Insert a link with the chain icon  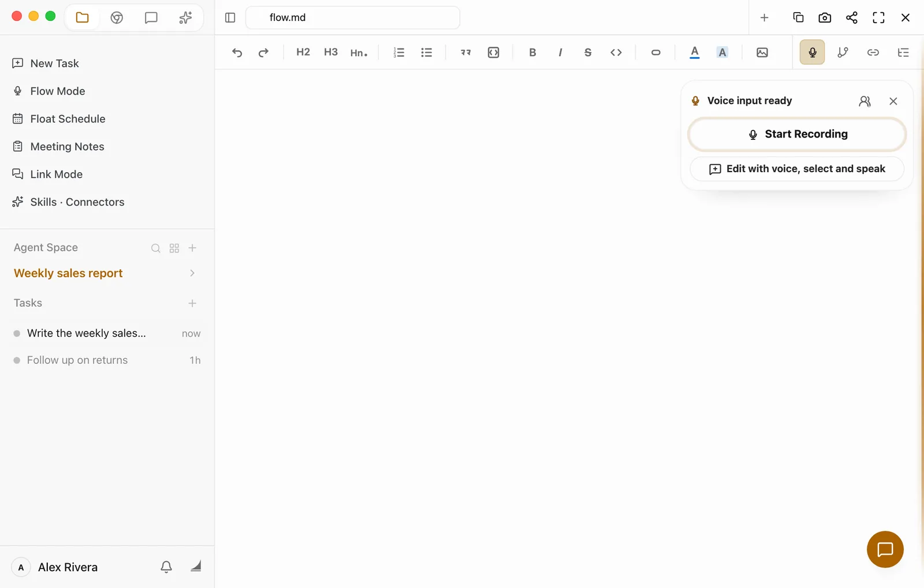point(873,53)
